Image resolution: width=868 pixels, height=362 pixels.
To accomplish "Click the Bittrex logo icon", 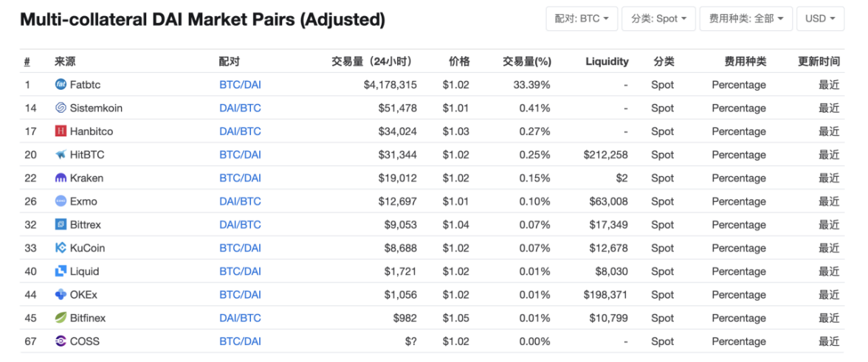I will pyautogui.click(x=61, y=224).
